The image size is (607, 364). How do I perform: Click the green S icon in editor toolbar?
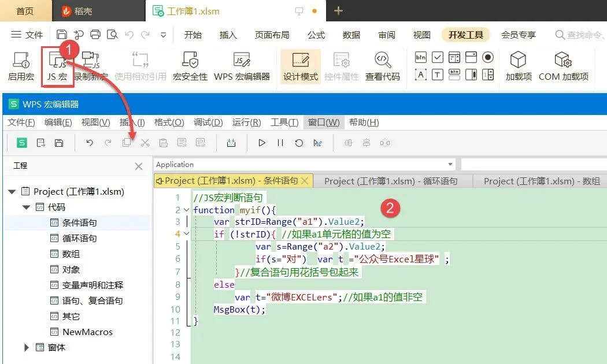click(22, 143)
